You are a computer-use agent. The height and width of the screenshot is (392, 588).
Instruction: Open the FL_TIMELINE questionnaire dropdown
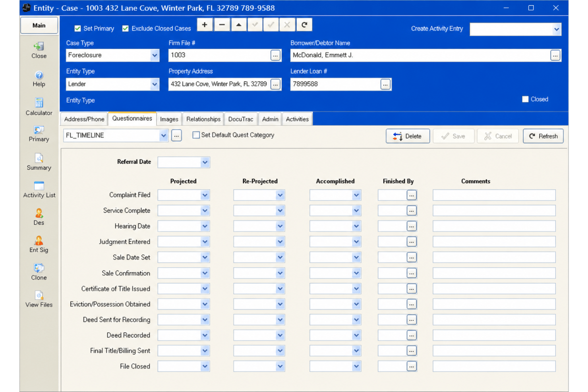[163, 135]
